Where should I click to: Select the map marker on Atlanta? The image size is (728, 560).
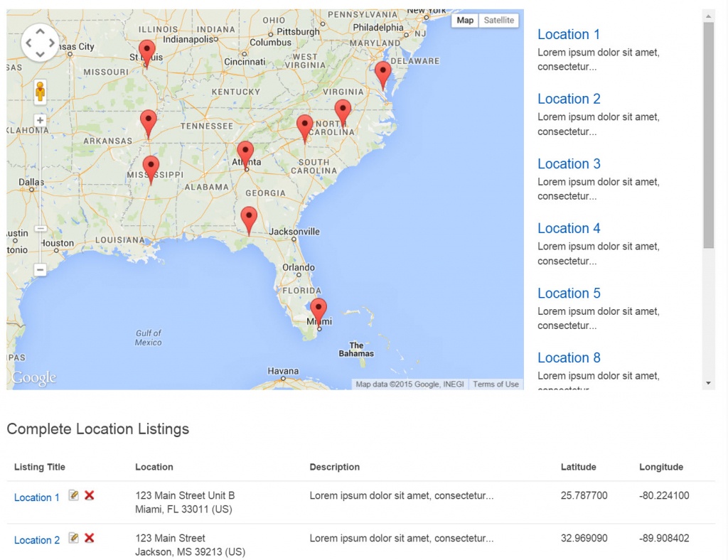point(245,154)
